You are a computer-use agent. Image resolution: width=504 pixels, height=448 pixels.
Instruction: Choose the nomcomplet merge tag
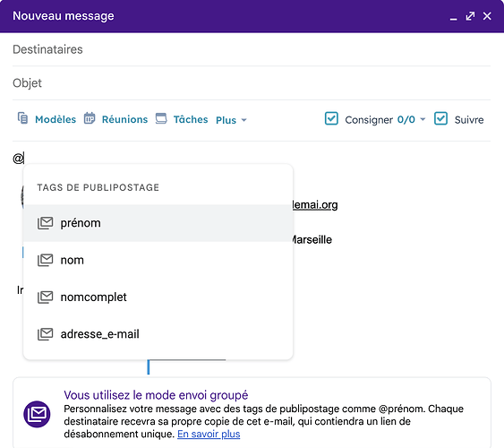(x=158, y=297)
